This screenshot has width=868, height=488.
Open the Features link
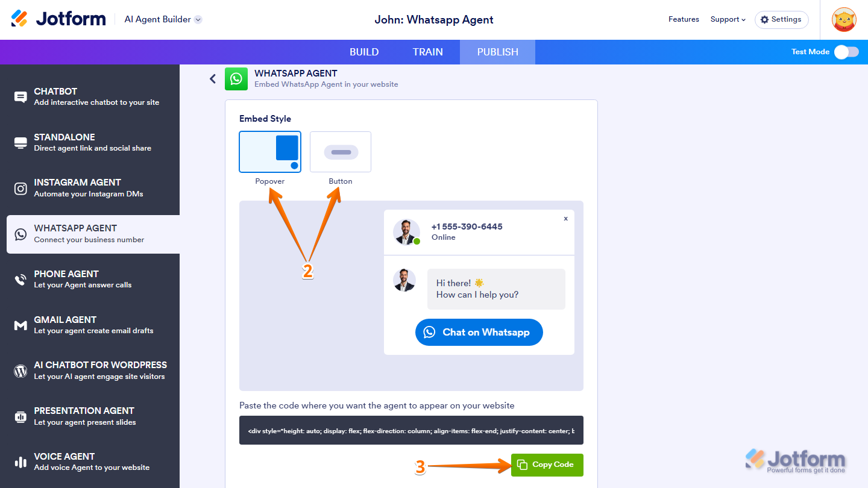684,19
